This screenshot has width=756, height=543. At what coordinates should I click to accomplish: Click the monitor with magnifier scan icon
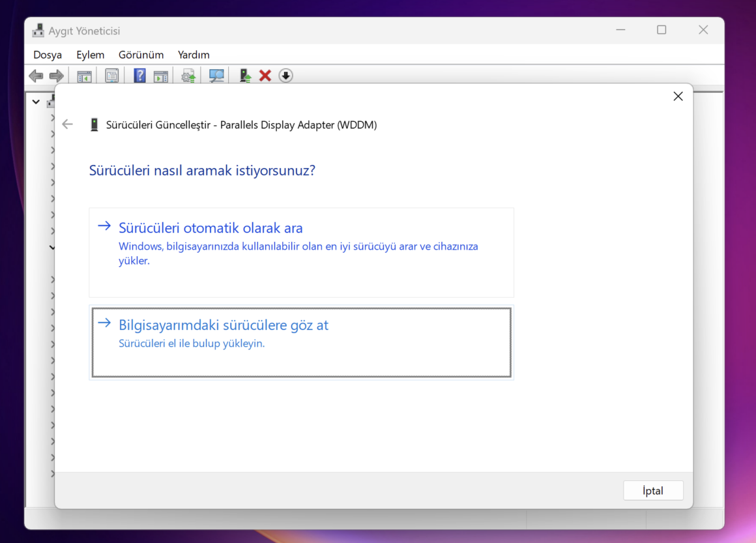tap(216, 76)
